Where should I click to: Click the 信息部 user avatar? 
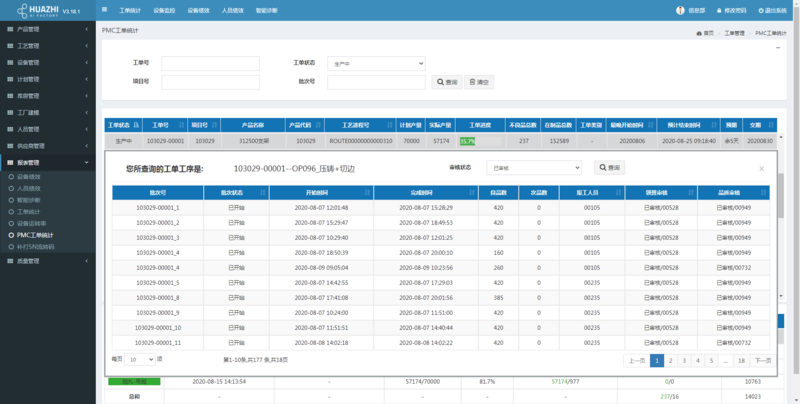[x=678, y=10]
